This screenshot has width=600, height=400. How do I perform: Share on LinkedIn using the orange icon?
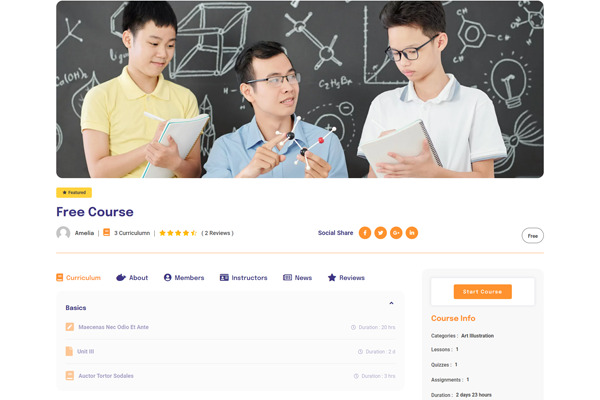[412, 233]
